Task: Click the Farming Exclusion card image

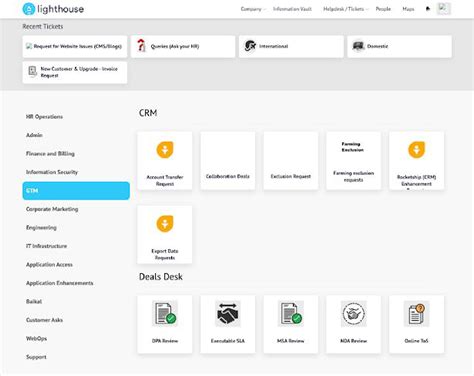Action: point(353,147)
